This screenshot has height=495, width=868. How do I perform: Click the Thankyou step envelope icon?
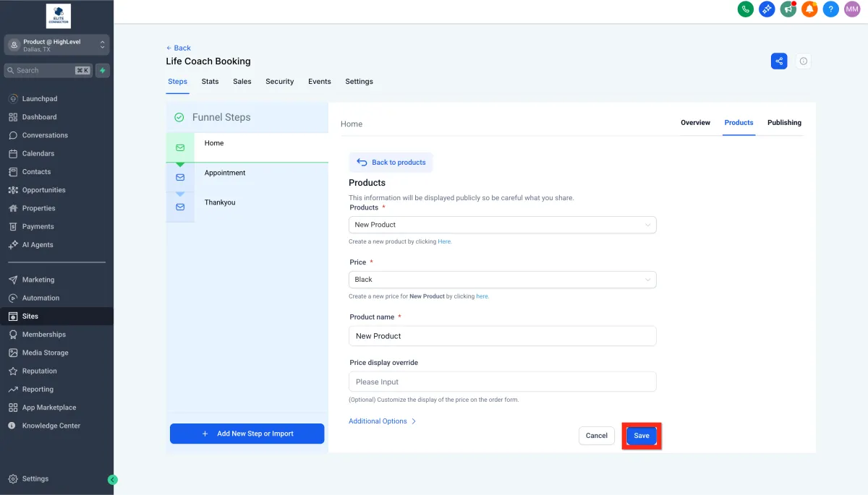(x=180, y=207)
